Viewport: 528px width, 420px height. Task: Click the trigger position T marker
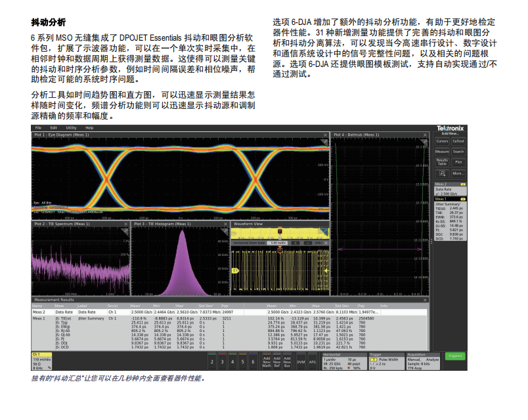[x=280, y=231]
